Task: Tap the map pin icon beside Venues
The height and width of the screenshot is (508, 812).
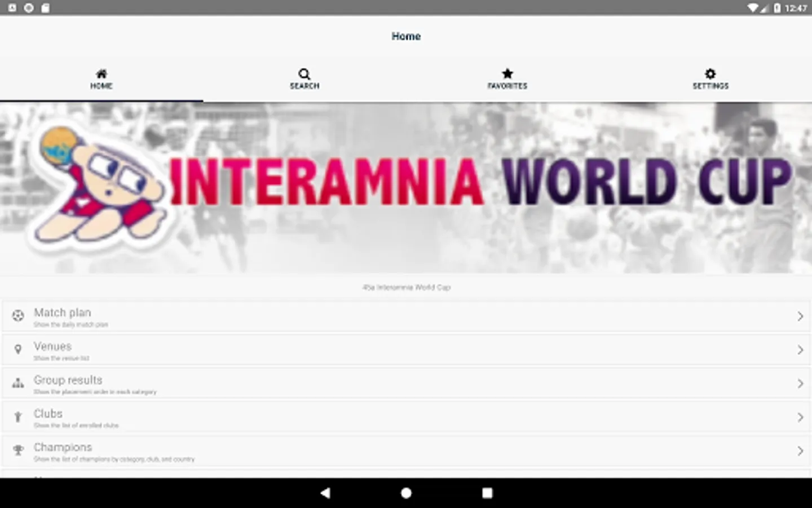Action: click(x=18, y=349)
